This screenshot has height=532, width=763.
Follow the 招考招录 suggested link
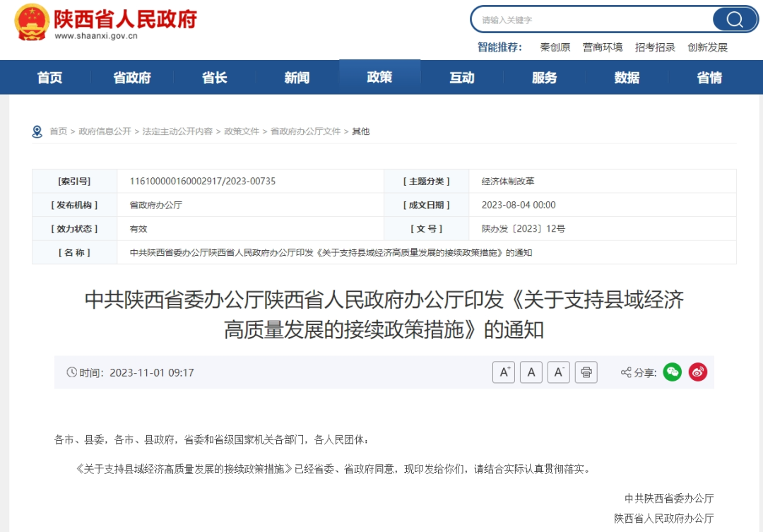[x=655, y=47]
